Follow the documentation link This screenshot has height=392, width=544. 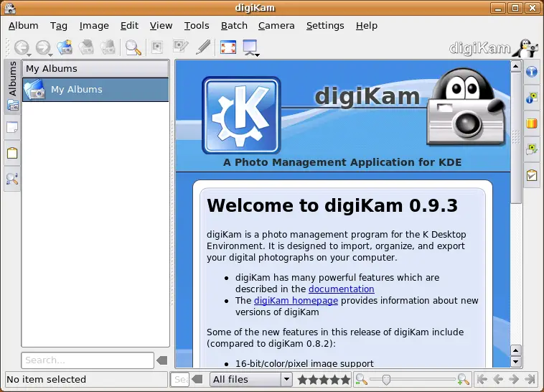[342, 289]
